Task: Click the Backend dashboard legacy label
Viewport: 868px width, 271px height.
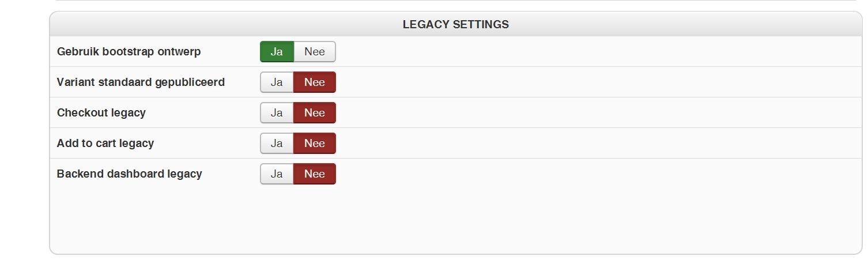Action: (x=129, y=174)
